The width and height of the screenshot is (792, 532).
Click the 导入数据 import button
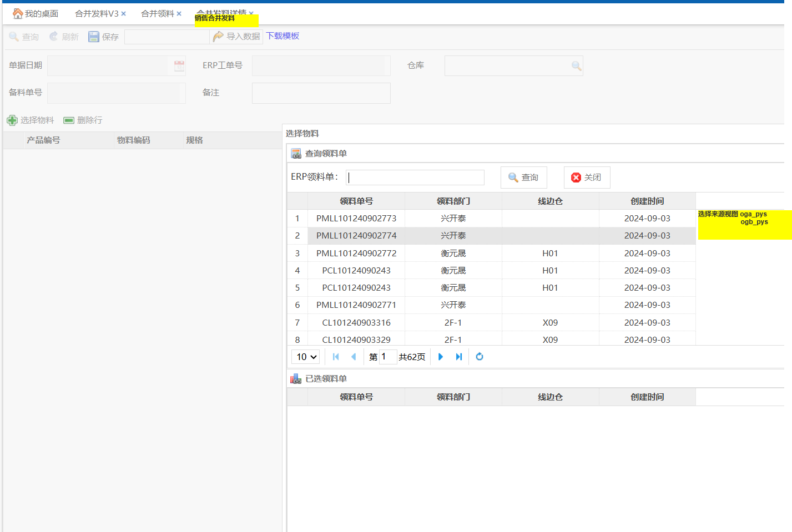tap(236, 36)
